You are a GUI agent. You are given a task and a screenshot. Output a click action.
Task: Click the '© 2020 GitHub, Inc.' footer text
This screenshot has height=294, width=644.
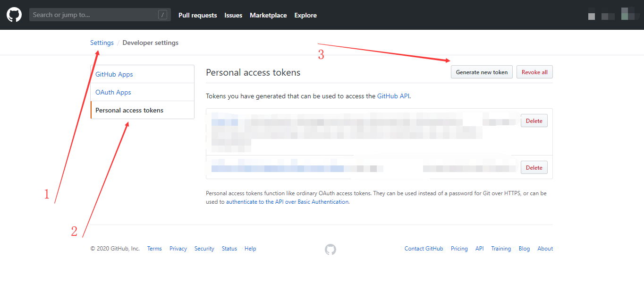(115, 249)
